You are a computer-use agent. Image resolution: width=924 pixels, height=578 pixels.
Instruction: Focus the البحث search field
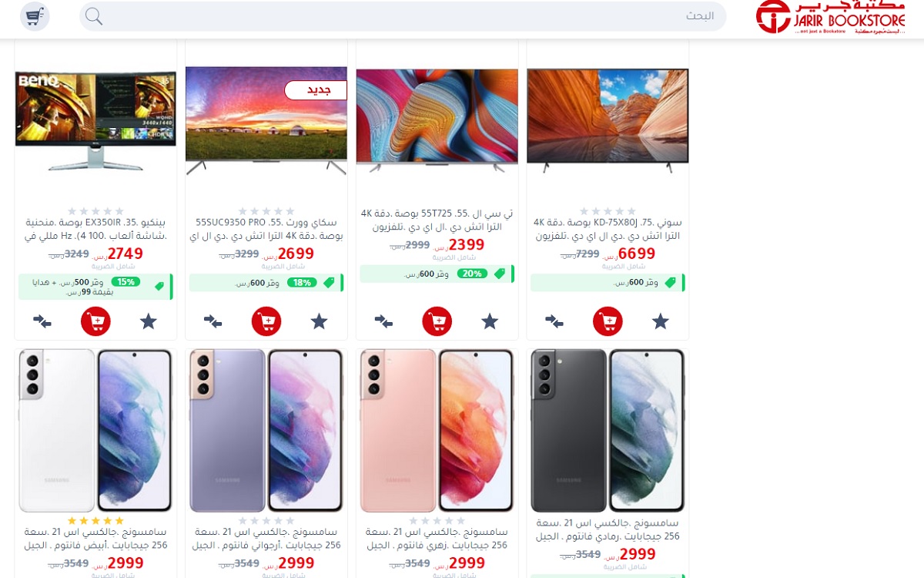point(403,16)
